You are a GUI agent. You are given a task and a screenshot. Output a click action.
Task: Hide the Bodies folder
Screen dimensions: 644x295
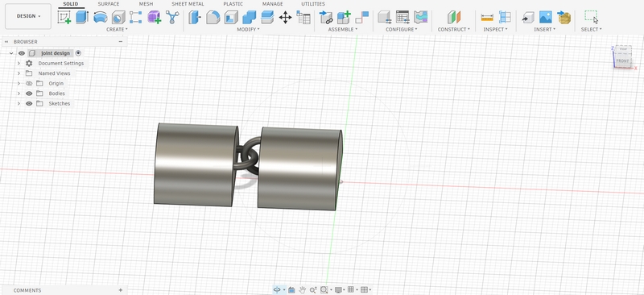click(29, 93)
